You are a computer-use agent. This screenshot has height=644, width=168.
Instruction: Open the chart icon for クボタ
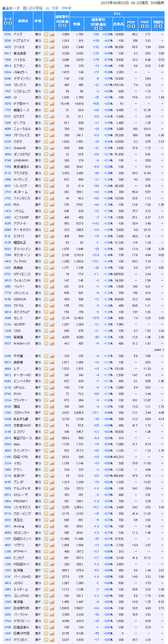(52, 141)
